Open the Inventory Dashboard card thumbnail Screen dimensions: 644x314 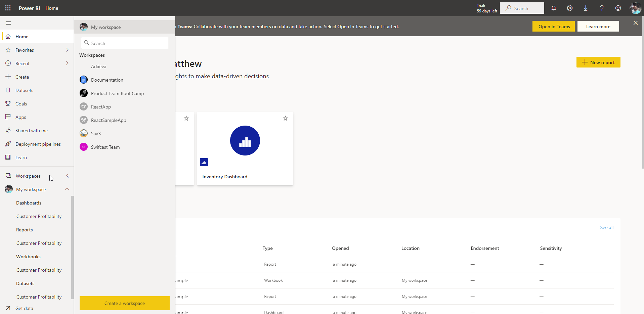pyautogui.click(x=245, y=140)
